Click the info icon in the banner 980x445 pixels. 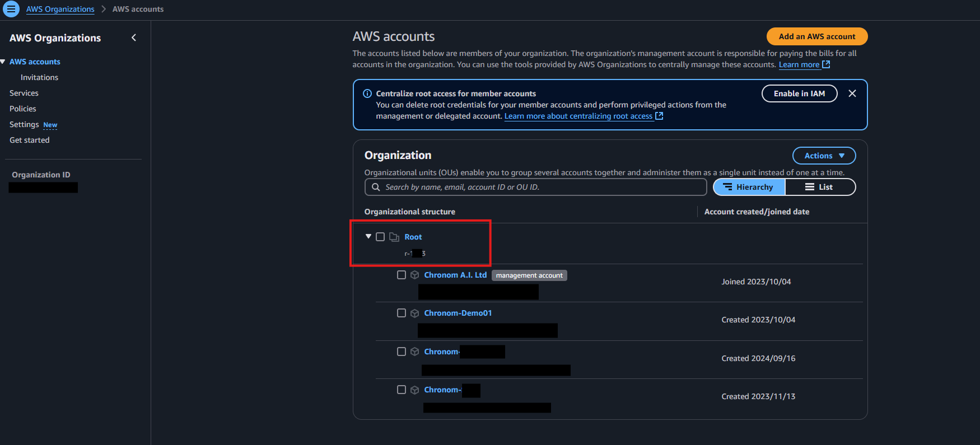(x=367, y=93)
